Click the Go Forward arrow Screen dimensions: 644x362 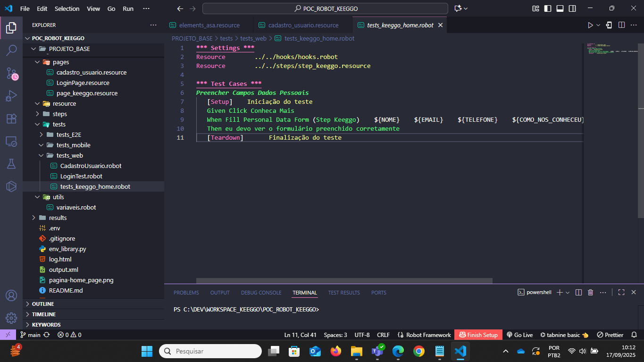coord(192,8)
